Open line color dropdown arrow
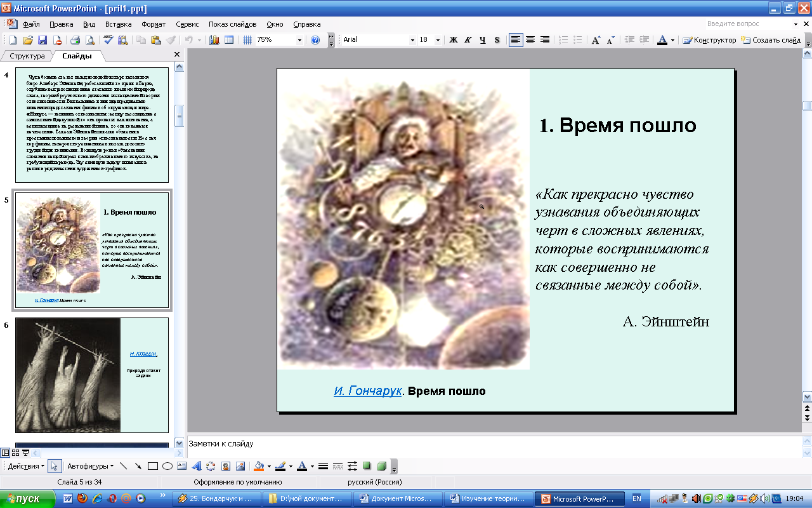Viewport: 812px width, 508px height. pyautogui.click(x=291, y=466)
